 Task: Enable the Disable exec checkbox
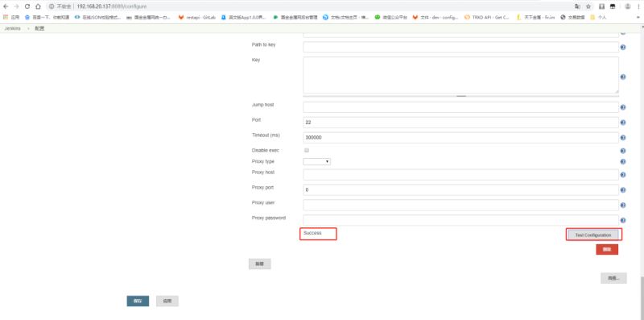tap(307, 151)
